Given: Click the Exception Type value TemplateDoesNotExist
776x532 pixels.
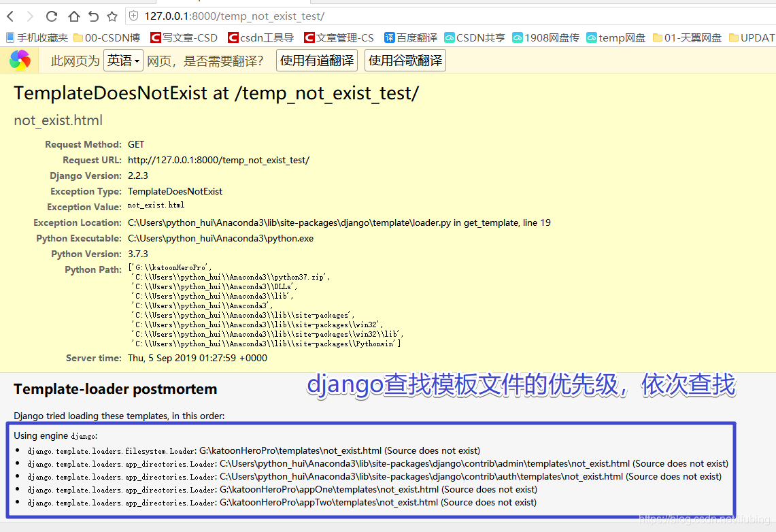Looking at the screenshot, I should click(x=175, y=192).
